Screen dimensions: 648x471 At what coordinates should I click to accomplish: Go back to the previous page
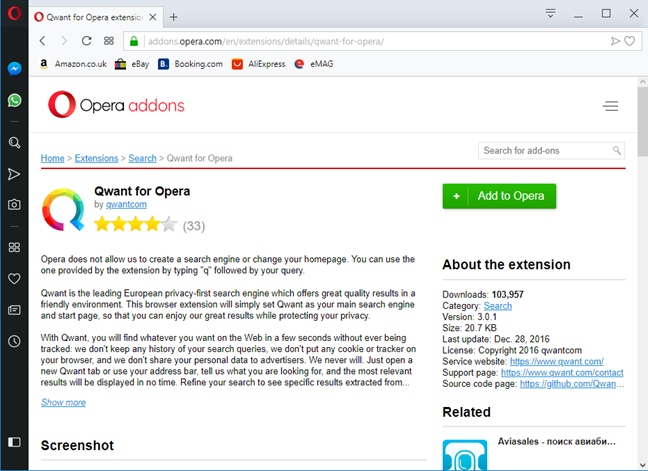pos(43,41)
